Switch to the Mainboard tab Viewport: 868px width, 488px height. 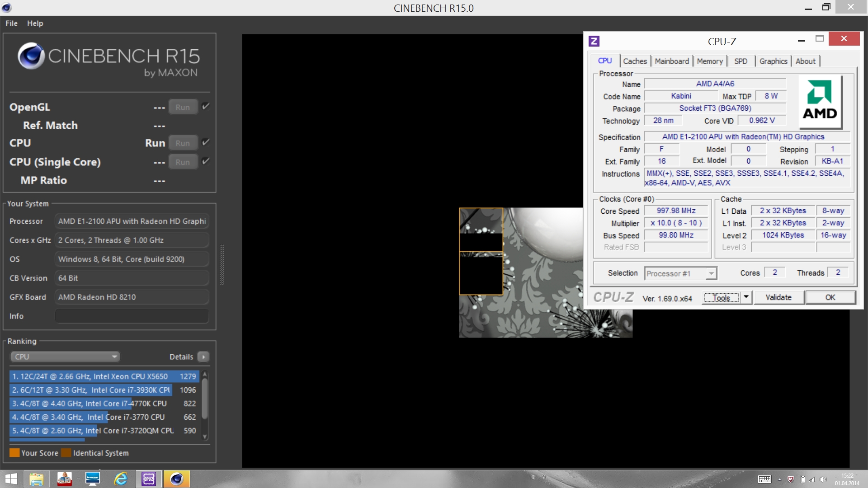[672, 61]
